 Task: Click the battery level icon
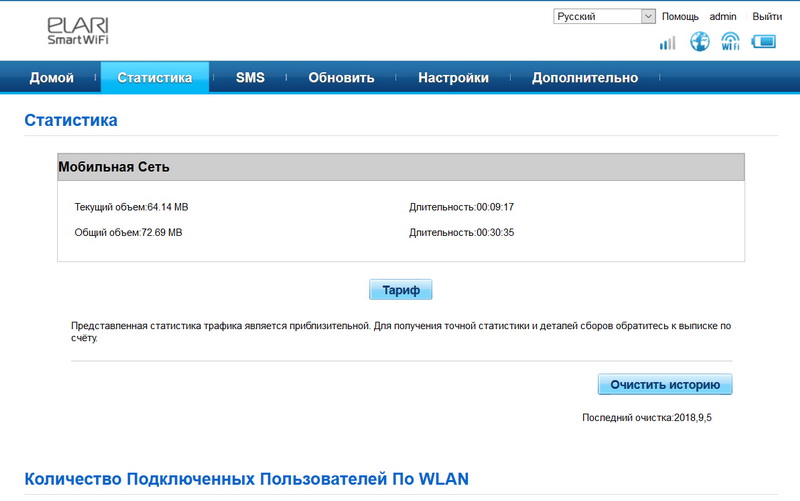point(764,42)
